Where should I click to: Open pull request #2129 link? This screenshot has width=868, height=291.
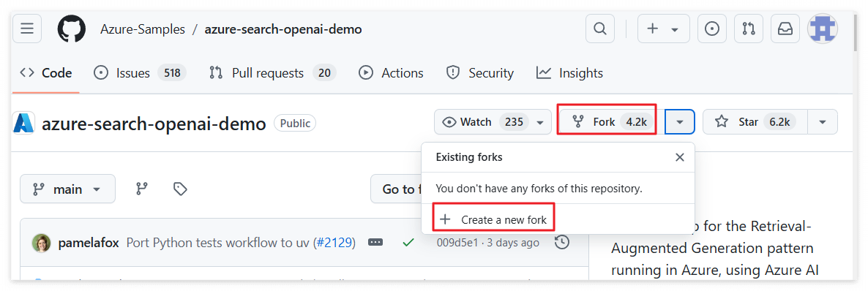334,242
